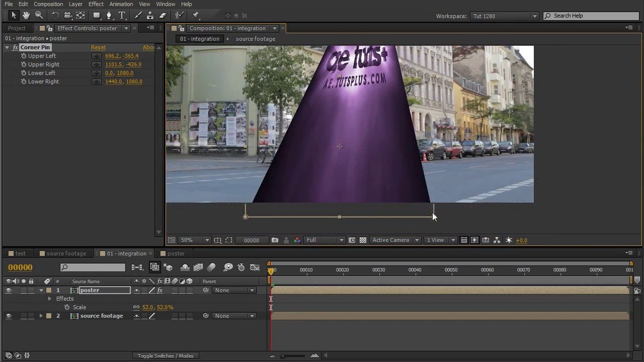Open the Graph Editor
The height and width of the screenshot is (362, 644).
255,267
